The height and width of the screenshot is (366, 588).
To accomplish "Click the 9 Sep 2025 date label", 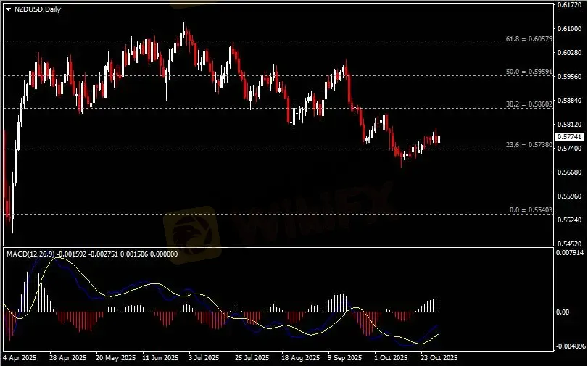I will coord(344,358).
